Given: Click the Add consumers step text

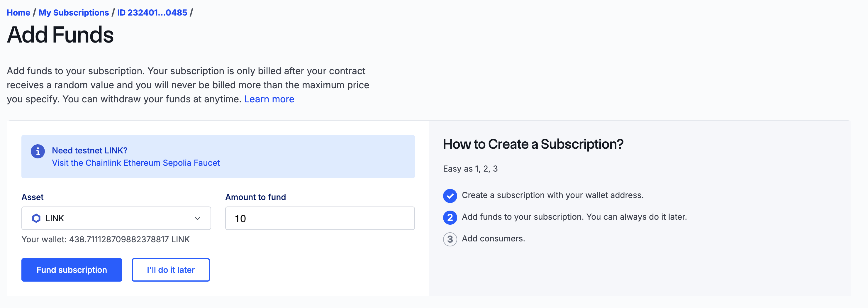Looking at the screenshot, I should click(x=493, y=238).
